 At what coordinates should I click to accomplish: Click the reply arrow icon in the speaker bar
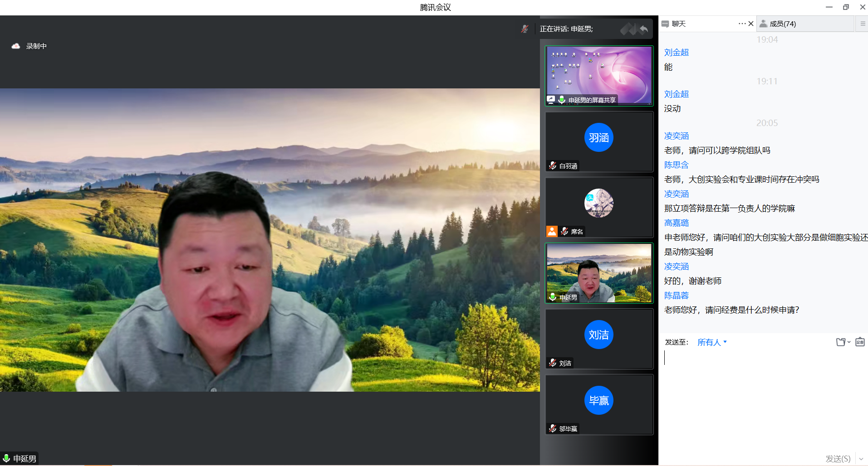(643, 29)
